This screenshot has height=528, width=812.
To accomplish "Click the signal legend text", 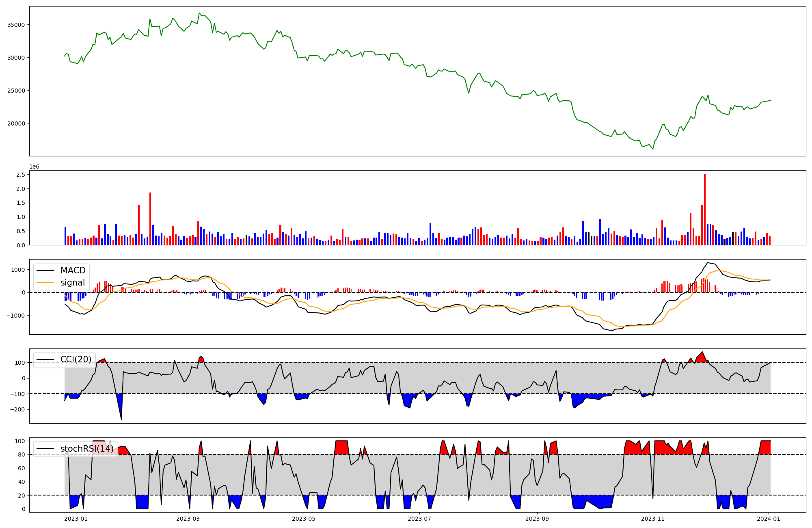I will click(73, 283).
